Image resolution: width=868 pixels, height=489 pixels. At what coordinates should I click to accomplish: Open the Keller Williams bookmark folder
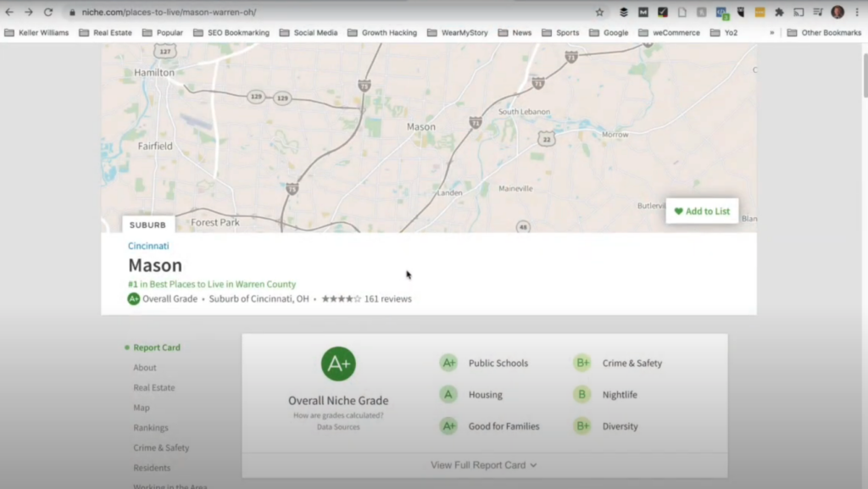(x=36, y=33)
